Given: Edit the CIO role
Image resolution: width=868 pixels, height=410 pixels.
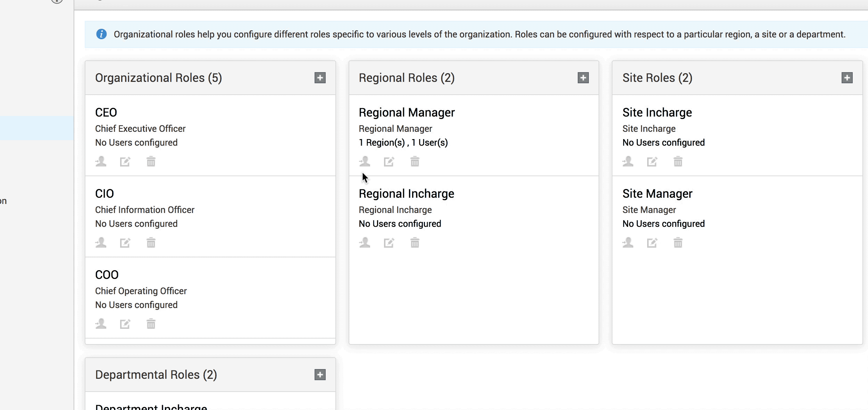Looking at the screenshot, I should coord(125,243).
